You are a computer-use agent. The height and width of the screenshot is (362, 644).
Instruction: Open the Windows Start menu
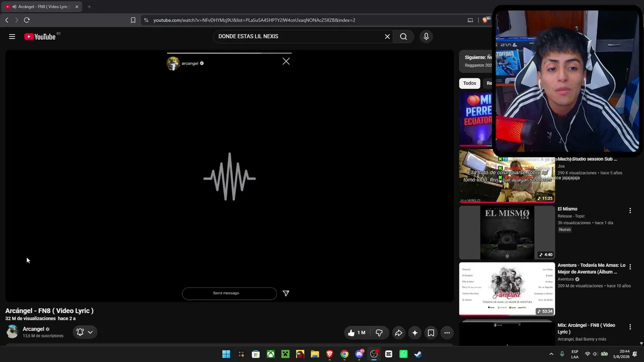pyautogui.click(x=226, y=354)
